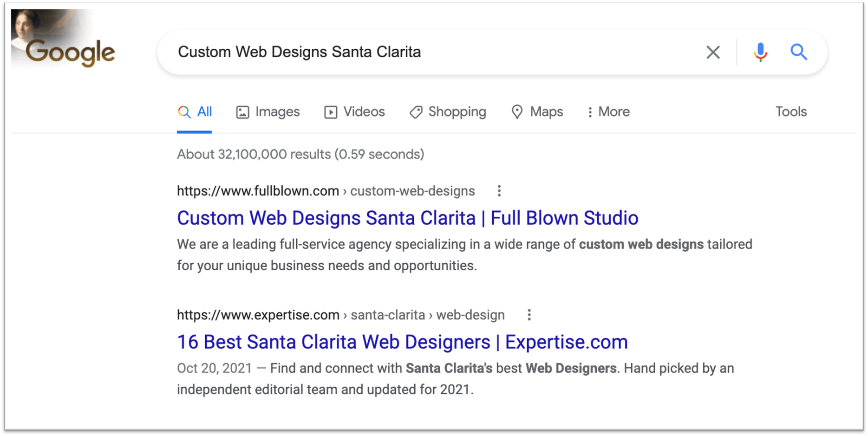The width and height of the screenshot is (868, 436).
Task: Clear the search query with X icon
Action: coord(713,52)
